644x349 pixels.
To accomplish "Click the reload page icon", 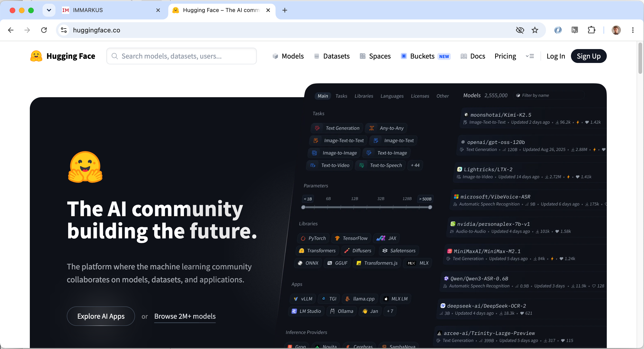I will (44, 30).
